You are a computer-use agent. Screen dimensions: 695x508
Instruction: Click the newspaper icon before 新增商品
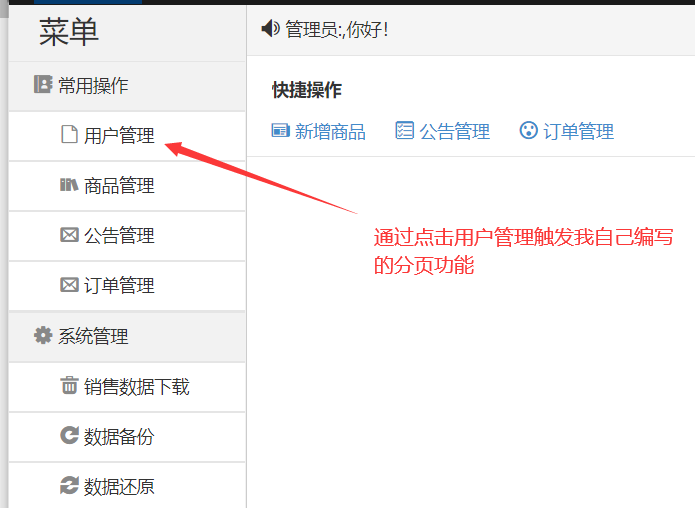(x=281, y=131)
